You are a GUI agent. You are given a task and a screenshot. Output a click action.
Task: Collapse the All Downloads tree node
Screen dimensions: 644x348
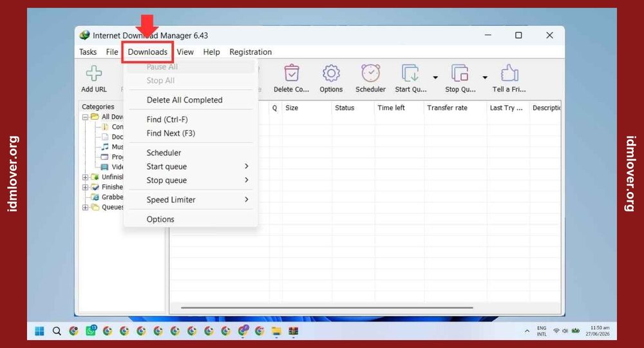pos(85,117)
